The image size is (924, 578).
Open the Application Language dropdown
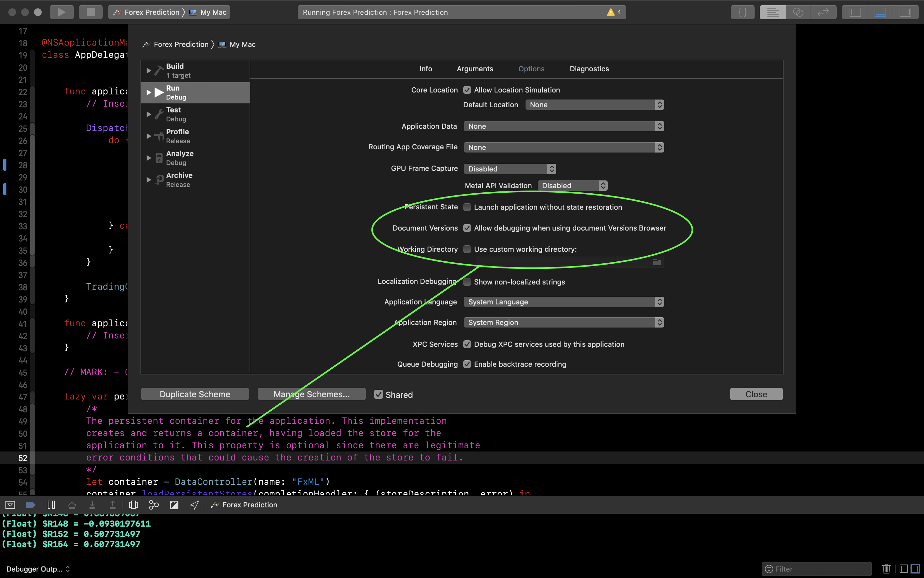pos(564,302)
